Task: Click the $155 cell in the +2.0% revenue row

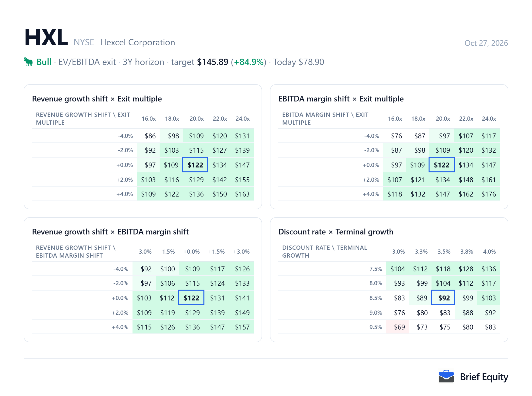Action: pyautogui.click(x=242, y=180)
